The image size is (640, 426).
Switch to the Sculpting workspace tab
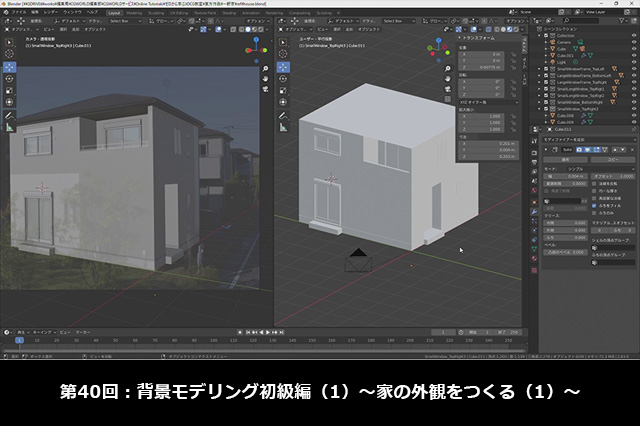pyautogui.click(x=156, y=13)
